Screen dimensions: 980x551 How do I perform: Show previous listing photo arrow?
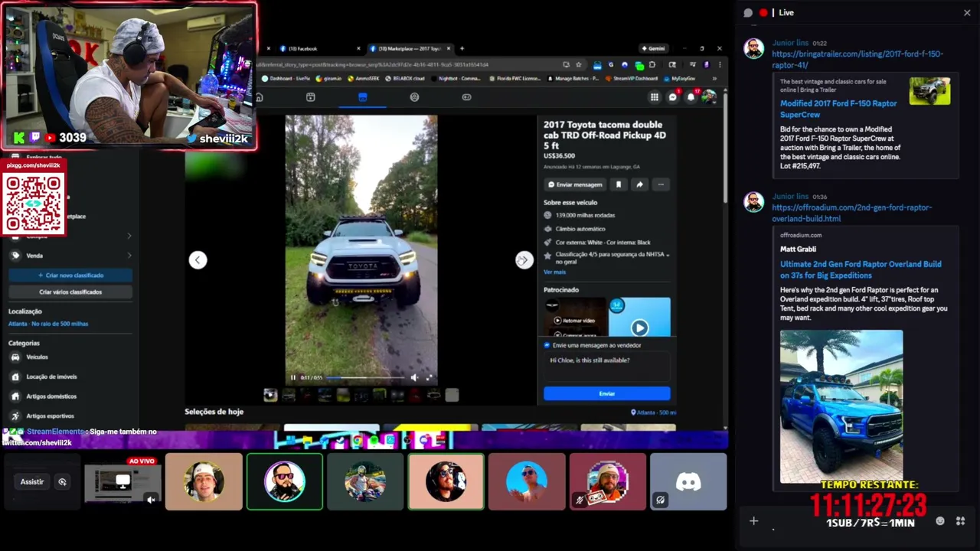tap(198, 260)
